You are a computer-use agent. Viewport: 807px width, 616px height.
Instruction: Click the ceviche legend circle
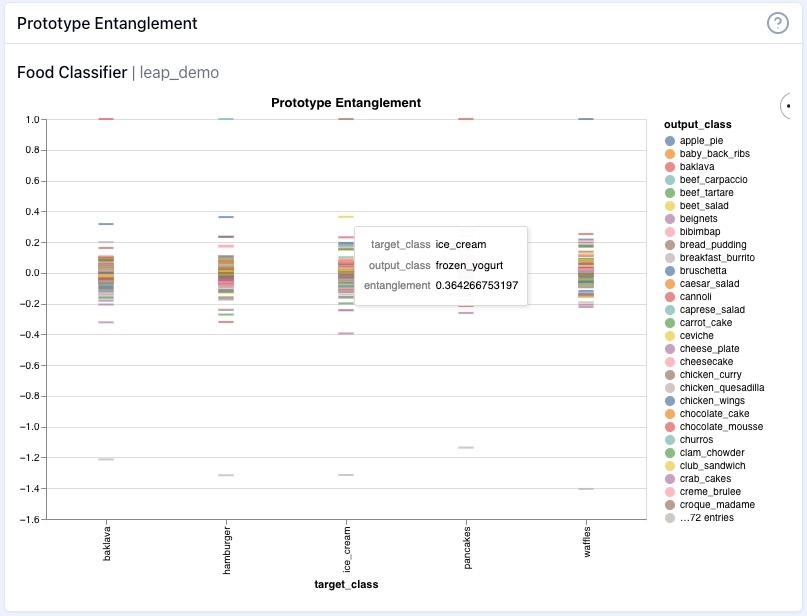(670, 336)
